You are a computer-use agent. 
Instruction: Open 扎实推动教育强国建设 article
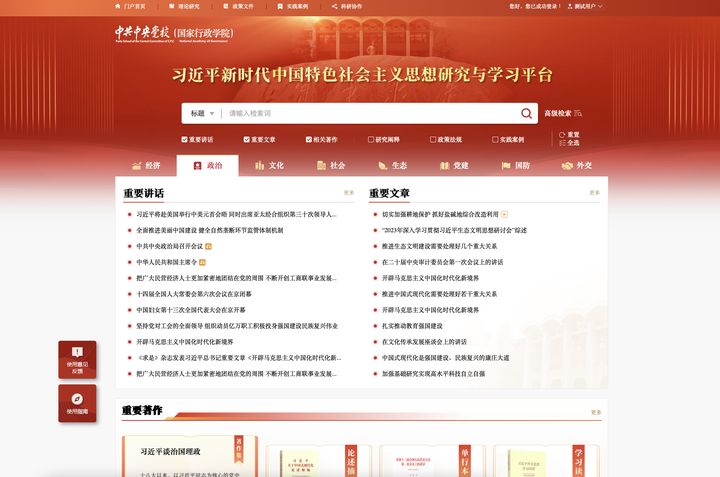(412, 326)
